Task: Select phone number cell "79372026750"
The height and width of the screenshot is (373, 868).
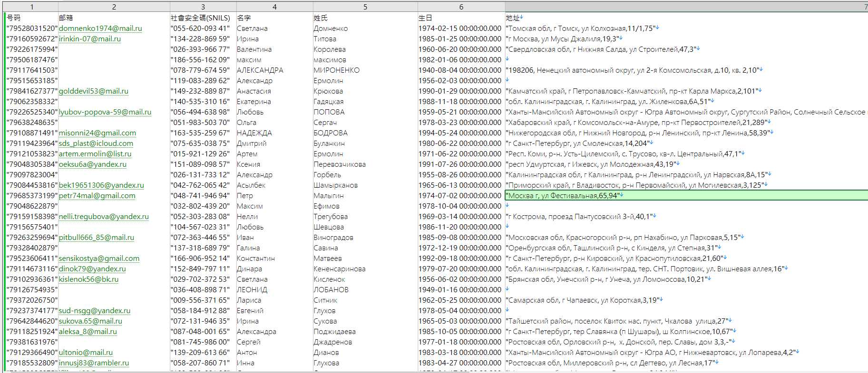Action: 32,300
